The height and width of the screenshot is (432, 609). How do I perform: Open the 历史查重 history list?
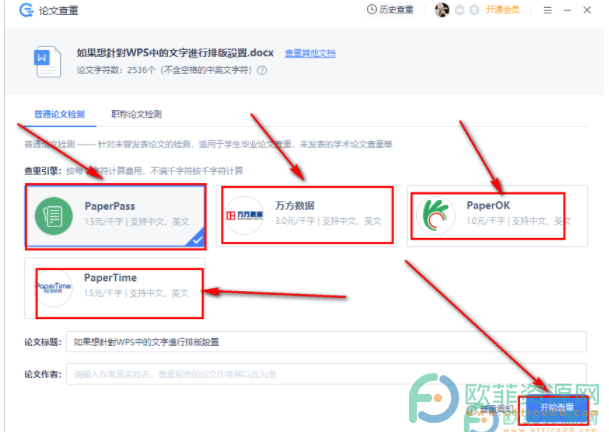[390, 10]
